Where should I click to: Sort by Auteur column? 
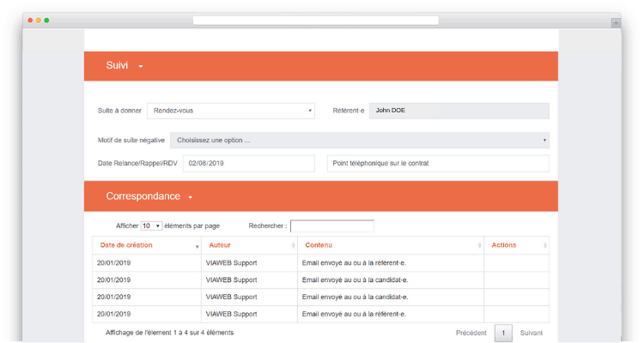(249, 245)
